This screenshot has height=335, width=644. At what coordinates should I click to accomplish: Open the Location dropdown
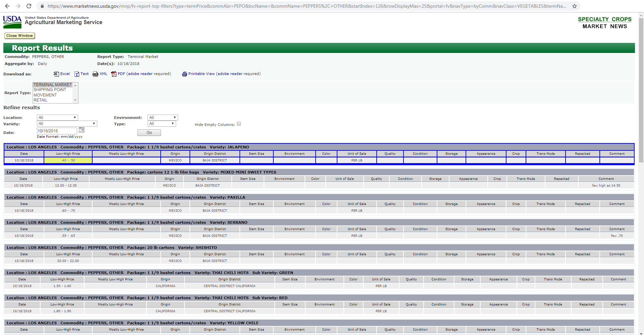click(x=57, y=118)
